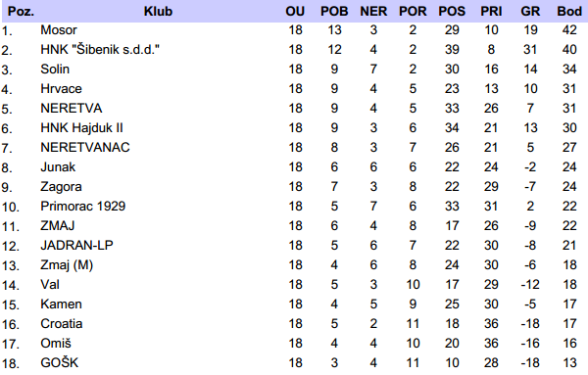Image resolution: width=588 pixels, height=375 pixels.
Task: Click the Bod column header
Action: (x=569, y=11)
